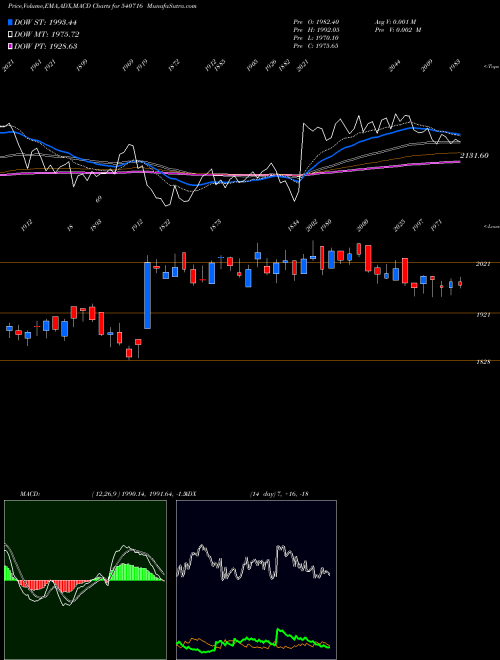Open the dark blue ADX indicator panel
The height and width of the screenshot is (660, 500).
[256, 580]
